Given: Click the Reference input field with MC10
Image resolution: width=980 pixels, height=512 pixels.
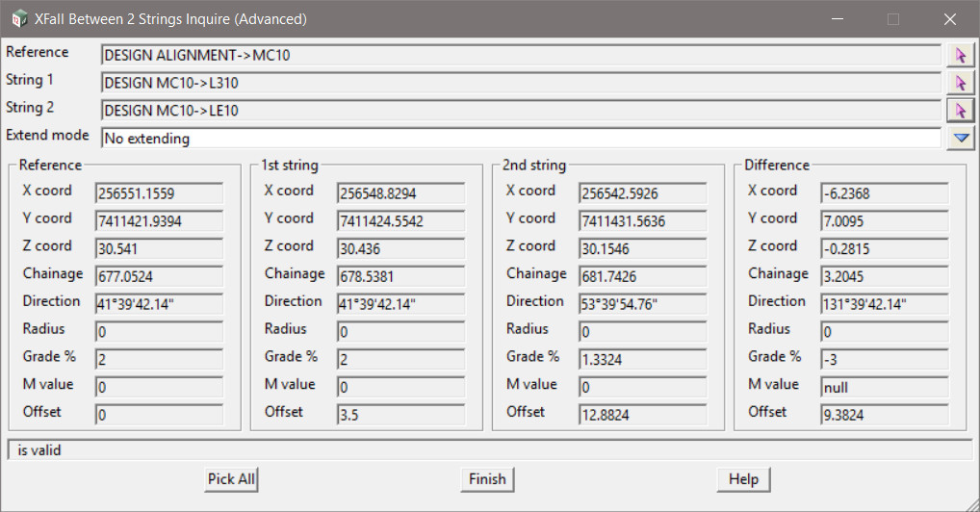Looking at the screenshot, I should coord(520,56).
